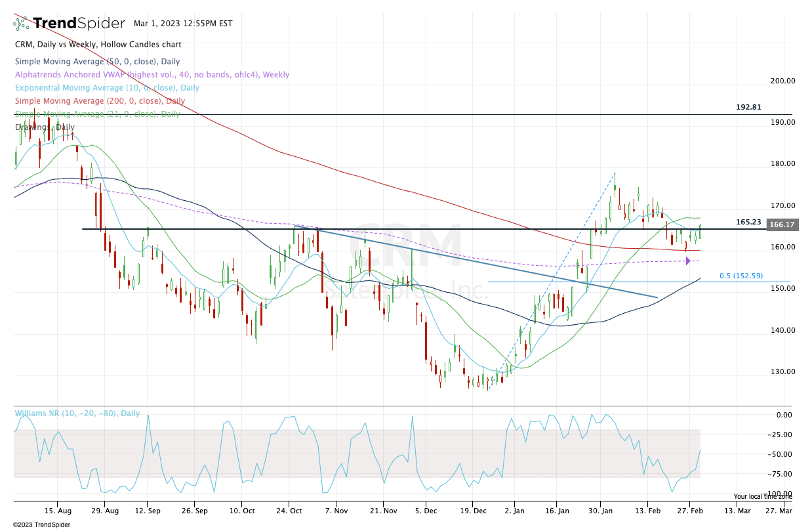The height and width of the screenshot is (531, 812).
Task: Click the 0.5 (152.59) Fibonacci label
Action: [x=741, y=276]
